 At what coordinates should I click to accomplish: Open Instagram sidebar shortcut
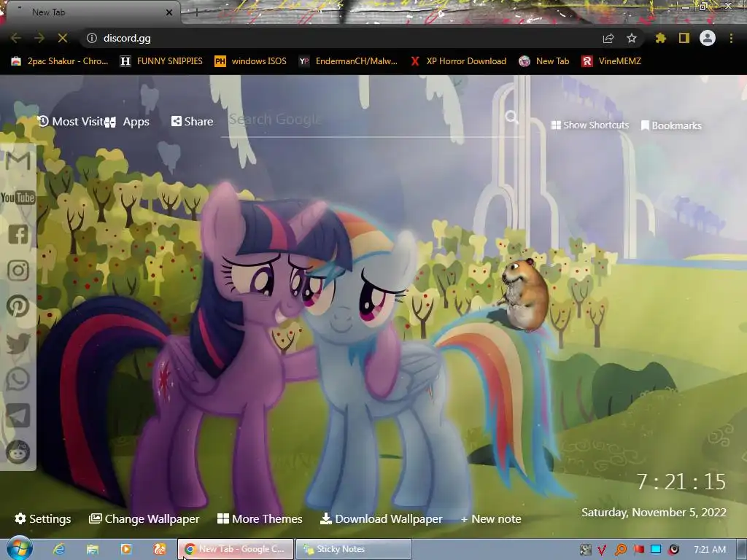tap(18, 270)
